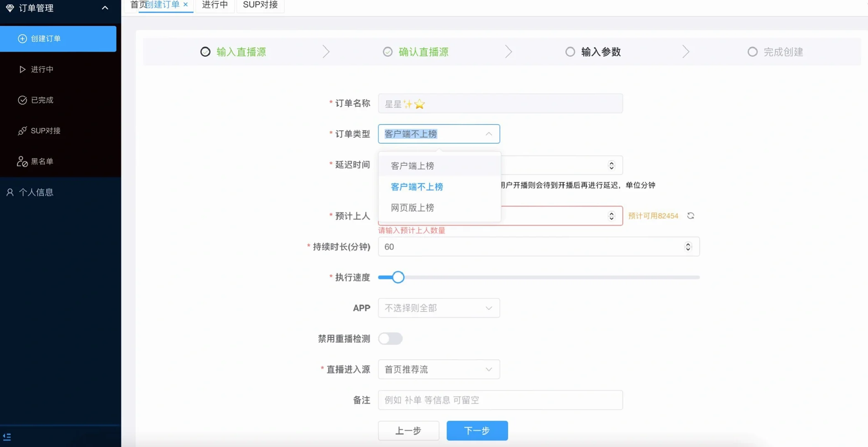Collapse the sidebar using bottom-left icon
Screen dimensions: 868x447
coord(7,437)
